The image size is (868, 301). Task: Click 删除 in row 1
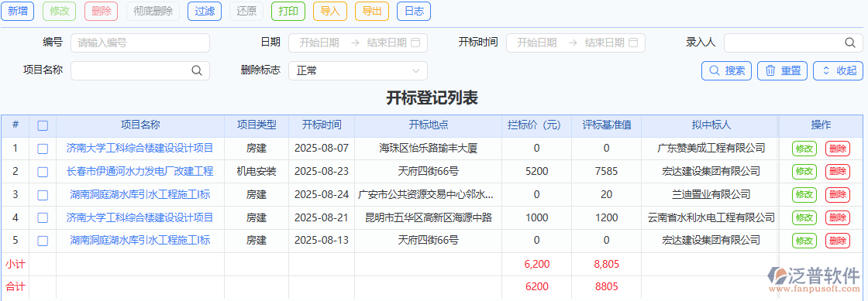[838, 149]
